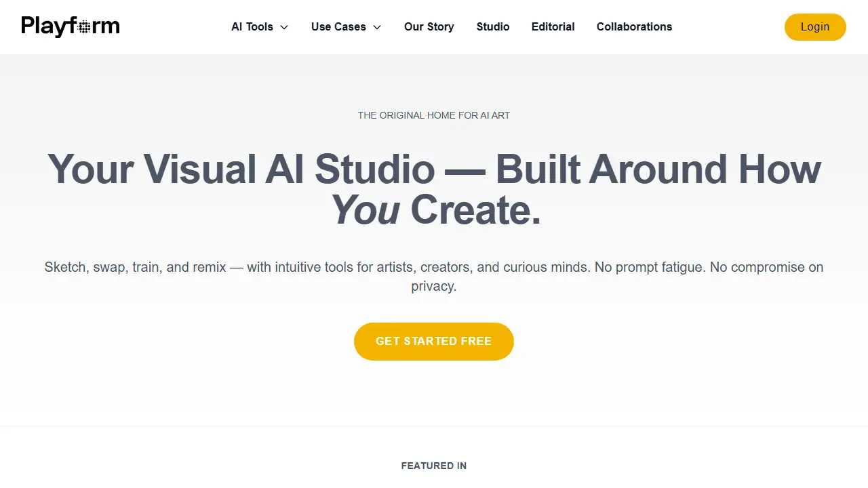Open the AI Tools menu label
Screen dimensions: 868x488
click(252, 27)
